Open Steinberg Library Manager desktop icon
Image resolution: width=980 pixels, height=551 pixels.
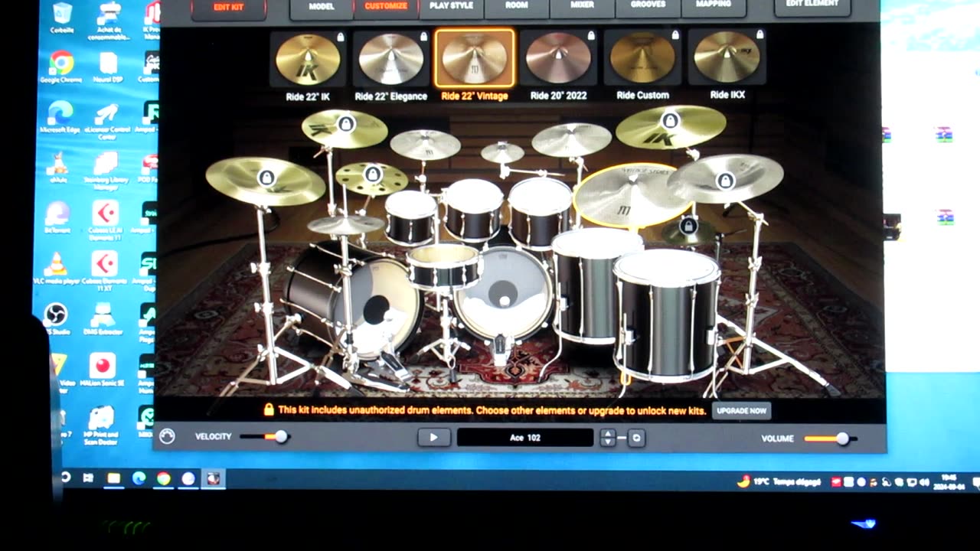tap(105, 170)
